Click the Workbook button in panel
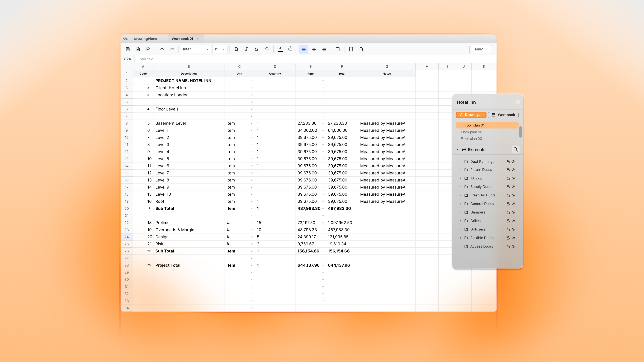 [x=503, y=115]
